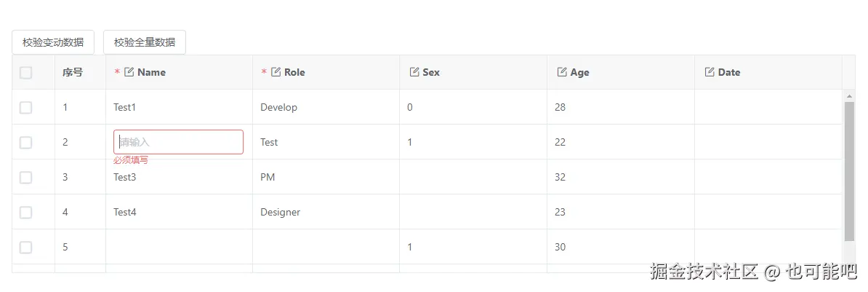Screen dimensions: 868x292
Task: Click the Test1 name cell
Action: click(x=125, y=107)
